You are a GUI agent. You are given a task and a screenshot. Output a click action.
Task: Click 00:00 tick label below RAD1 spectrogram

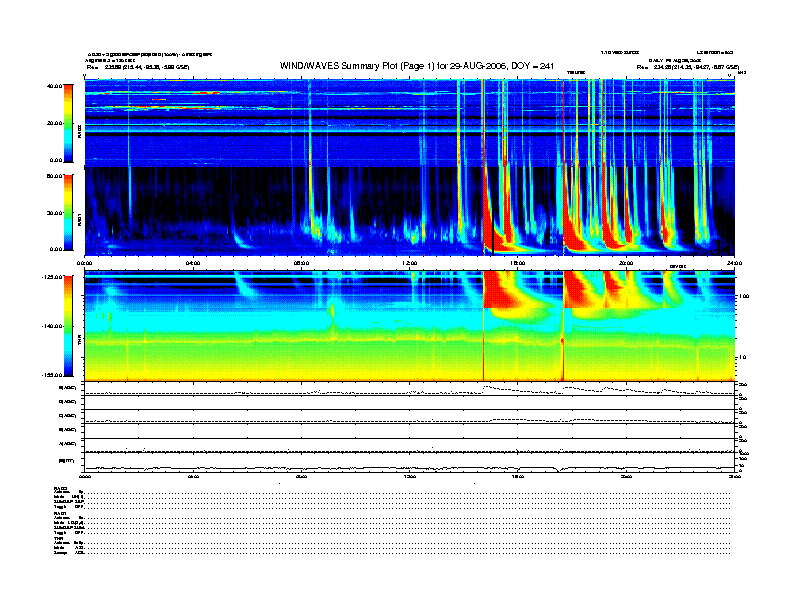coord(84,263)
